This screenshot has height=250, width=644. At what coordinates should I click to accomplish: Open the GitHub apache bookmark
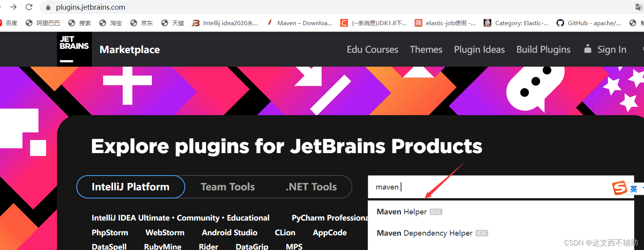coord(589,23)
